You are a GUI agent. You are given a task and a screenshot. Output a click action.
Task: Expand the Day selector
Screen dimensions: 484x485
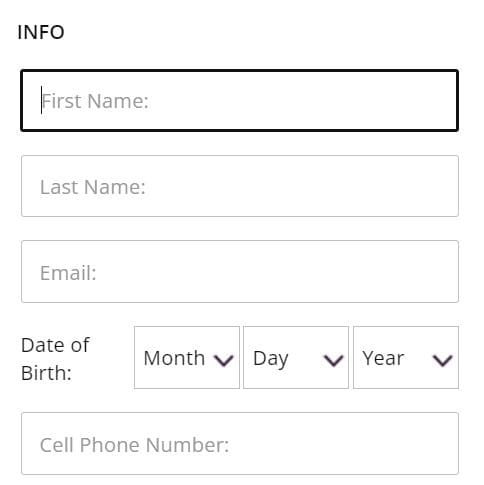296,357
